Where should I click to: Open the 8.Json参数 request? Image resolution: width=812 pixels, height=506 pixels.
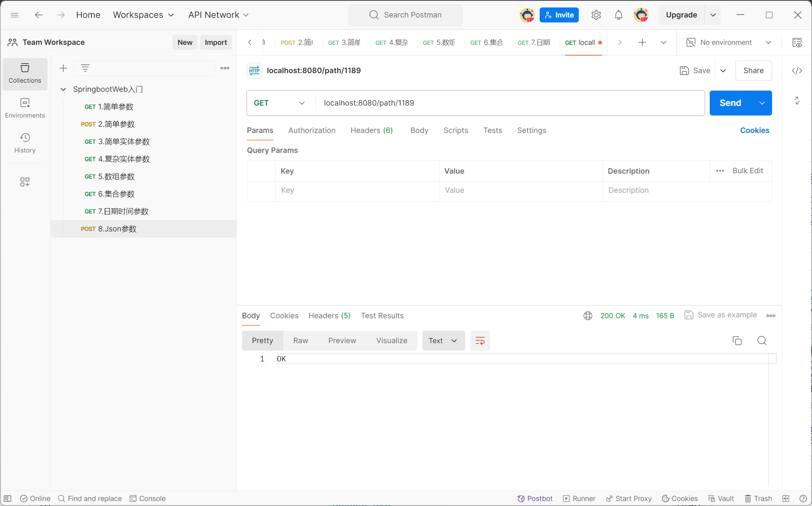(144, 229)
